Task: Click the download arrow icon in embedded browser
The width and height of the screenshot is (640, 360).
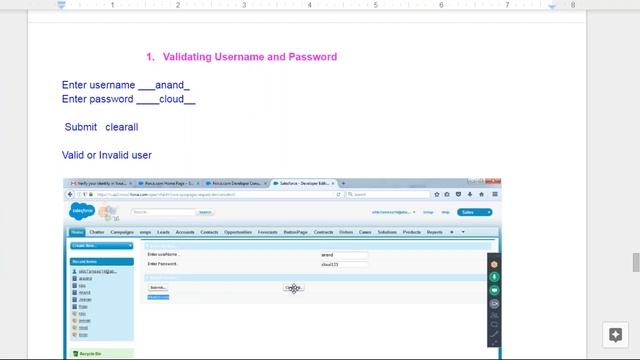Action: (x=470, y=195)
